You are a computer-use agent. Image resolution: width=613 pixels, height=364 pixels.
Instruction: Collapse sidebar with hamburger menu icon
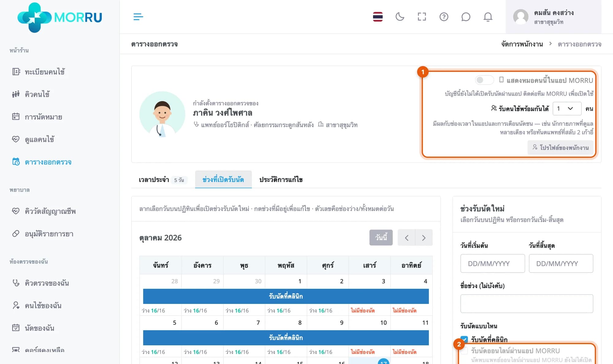click(x=138, y=17)
